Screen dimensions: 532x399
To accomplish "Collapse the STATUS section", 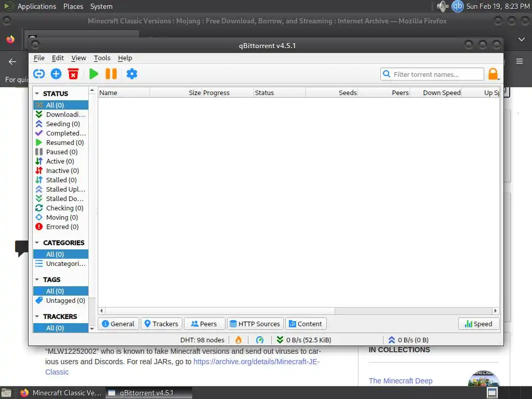I will pyautogui.click(x=37, y=94).
